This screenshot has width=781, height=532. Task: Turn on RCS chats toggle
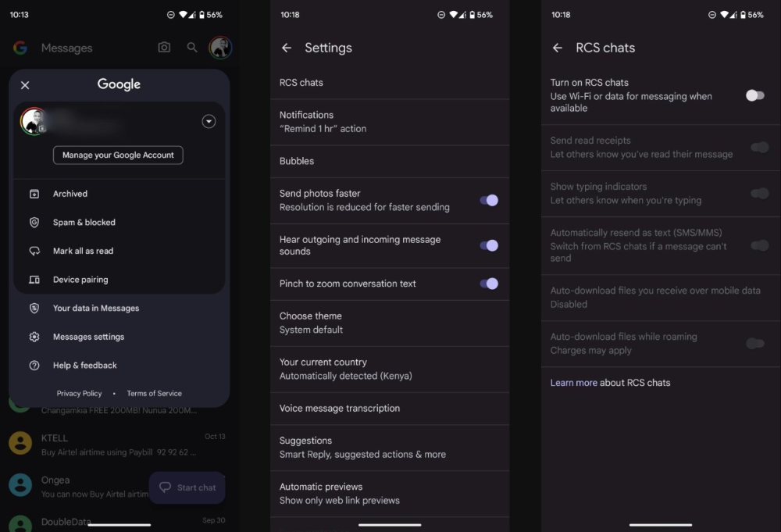point(754,95)
